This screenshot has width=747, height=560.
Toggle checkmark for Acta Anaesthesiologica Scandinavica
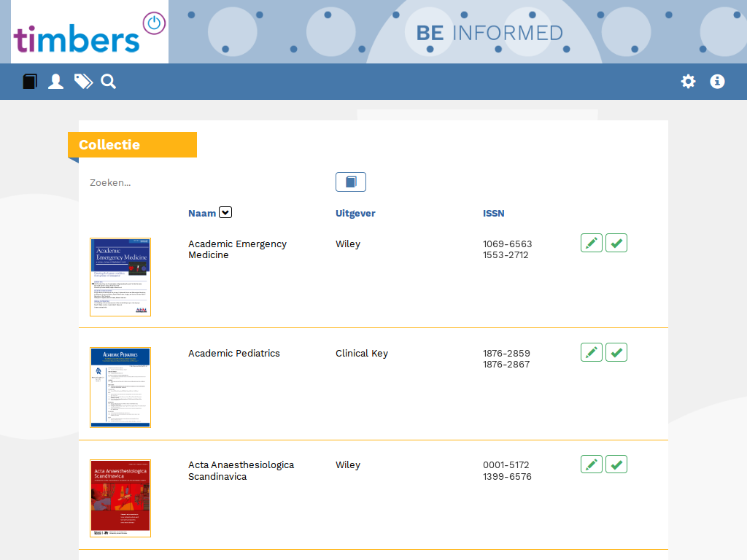point(616,464)
